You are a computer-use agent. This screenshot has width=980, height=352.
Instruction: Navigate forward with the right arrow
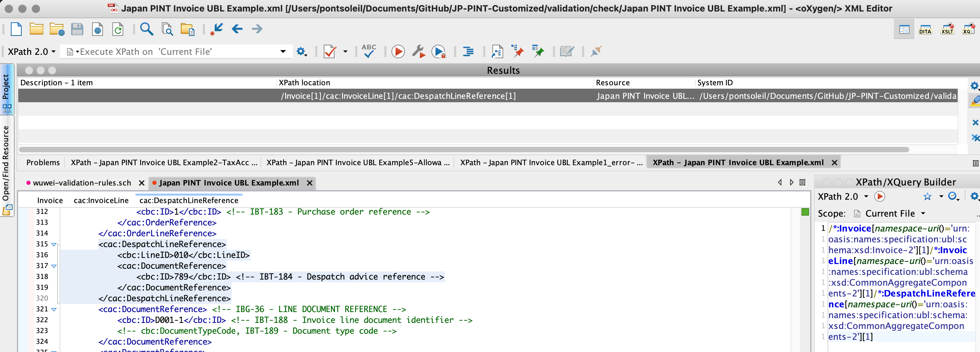[257, 29]
